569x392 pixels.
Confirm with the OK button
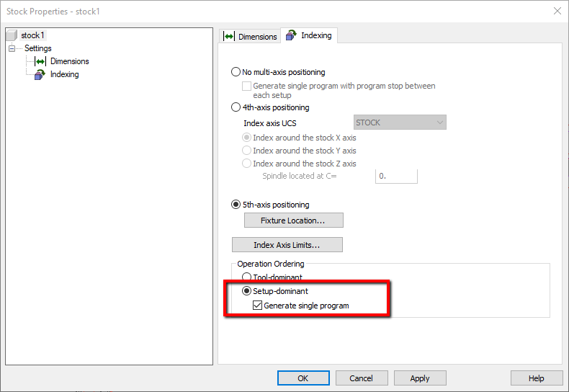pos(303,378)
